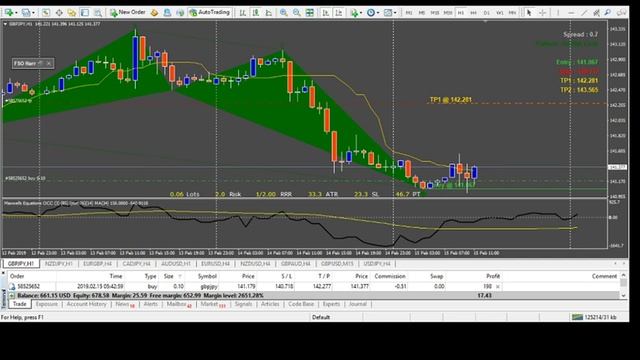The image size is (640, 360).
Task: Open the Experts terminal tab
Action: click(x=331, y=304)
